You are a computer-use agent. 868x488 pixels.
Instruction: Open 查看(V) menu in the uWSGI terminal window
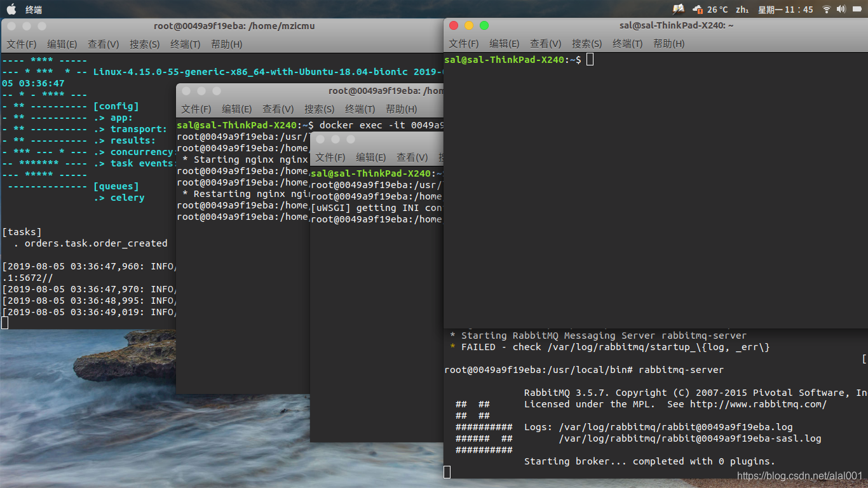(x=412, y=157)
